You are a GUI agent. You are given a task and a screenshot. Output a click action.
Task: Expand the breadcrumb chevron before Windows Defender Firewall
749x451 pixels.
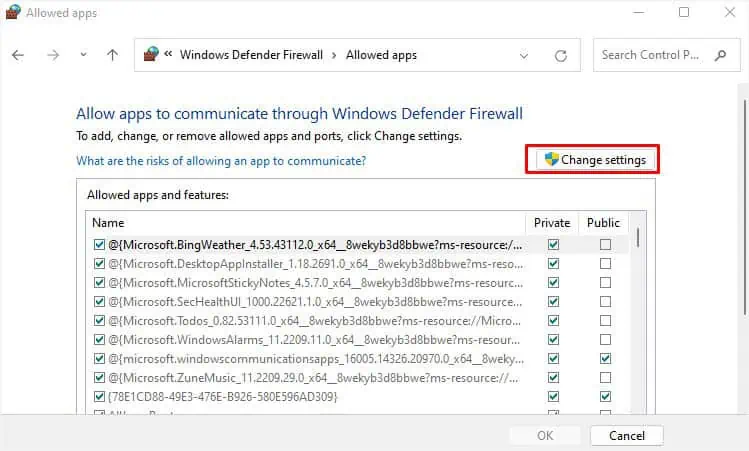pos(170,55)
